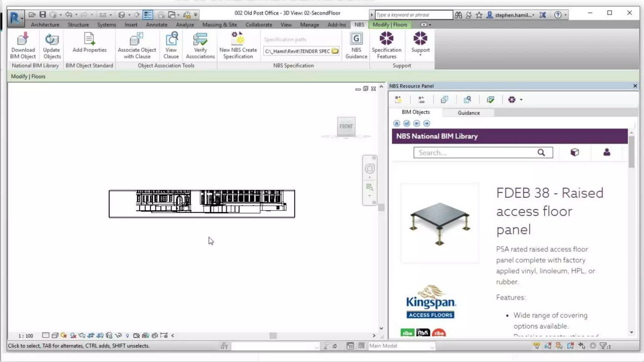Click the FRONT face of ViewCube

346,126
